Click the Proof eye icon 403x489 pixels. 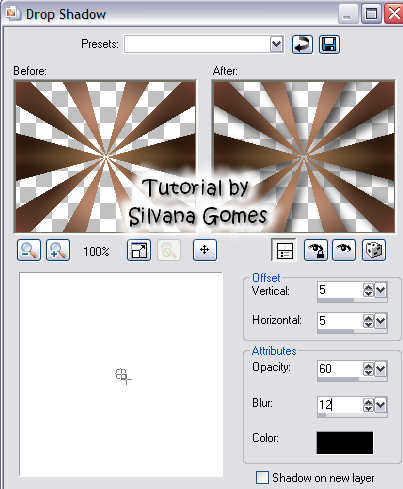coord(344,250)
